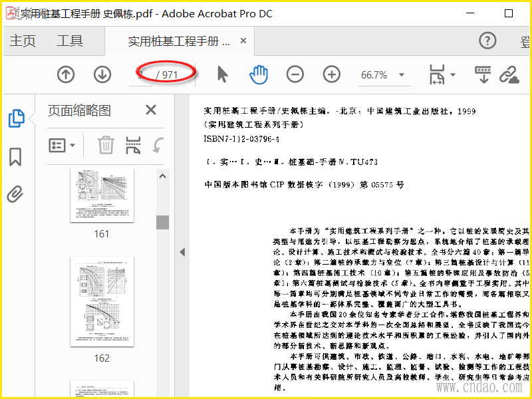Expand the page fit options arrow

click(453, 74)
